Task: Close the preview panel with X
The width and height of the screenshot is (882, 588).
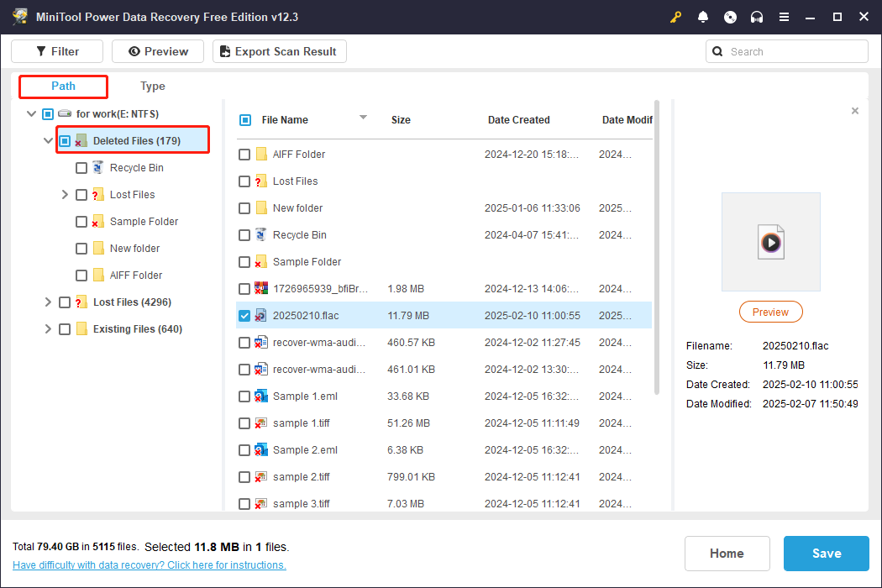Action: click(855, 111)
